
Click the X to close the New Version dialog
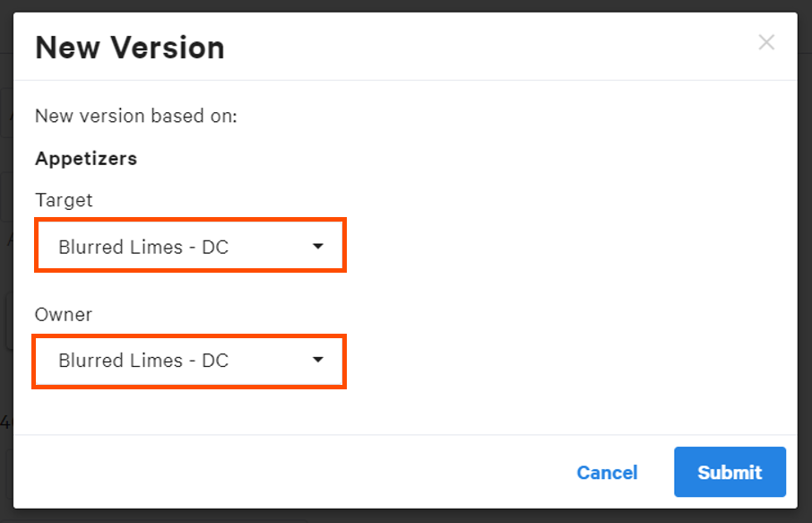pos(766,42)
